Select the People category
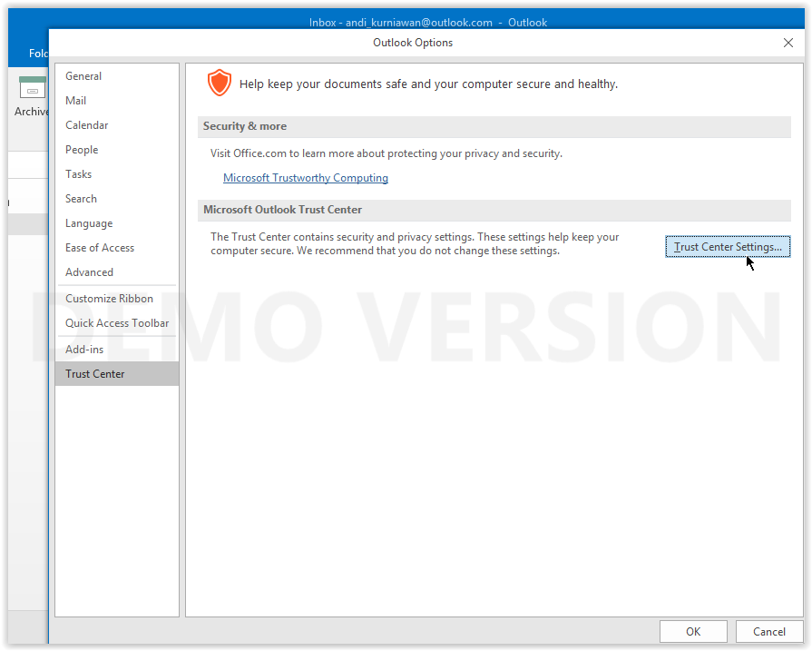The image size is (812, 651). point(81,149)
